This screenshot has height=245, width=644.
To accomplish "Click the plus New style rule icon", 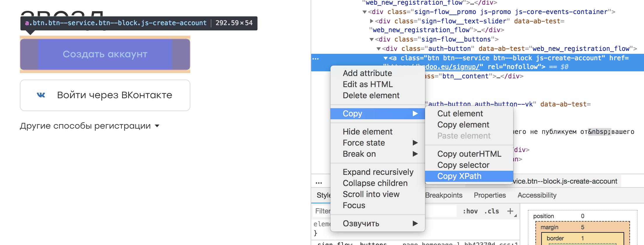I will tap(510, 211).
